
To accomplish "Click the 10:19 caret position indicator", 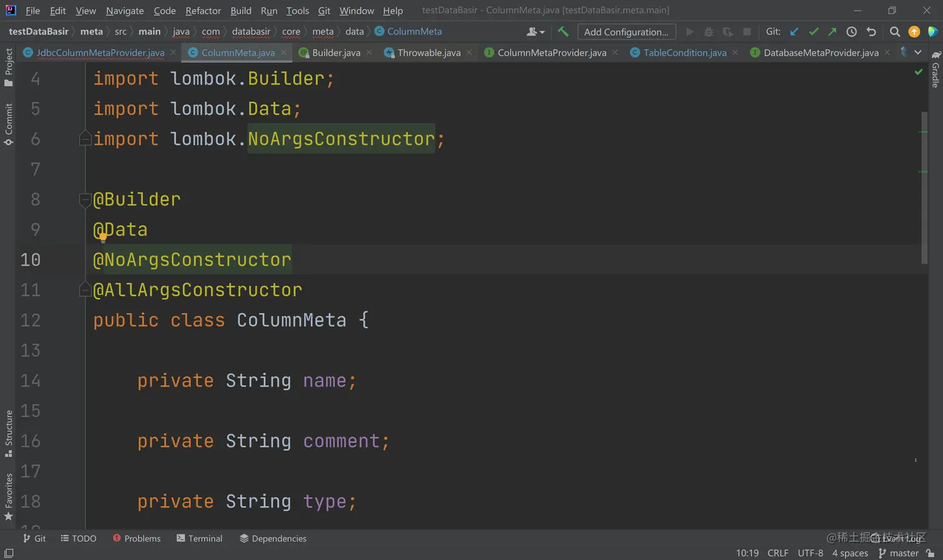I will click(x=747, y=553).
